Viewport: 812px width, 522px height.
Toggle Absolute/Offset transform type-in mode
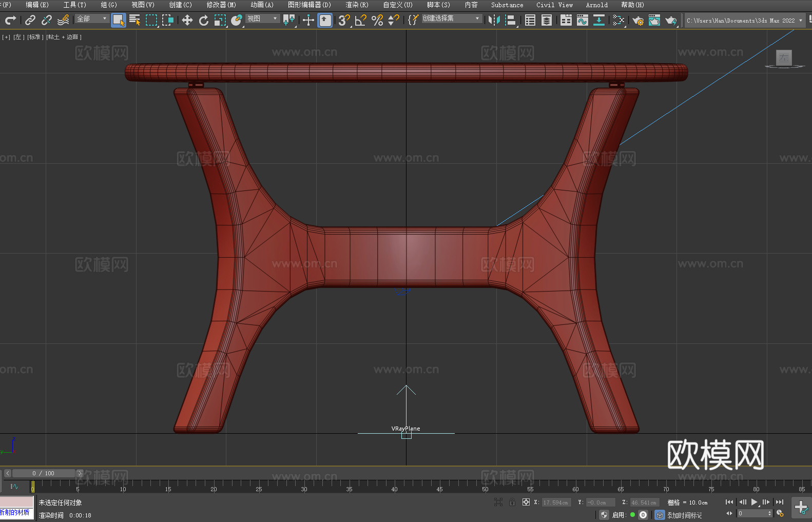(526, 502)
